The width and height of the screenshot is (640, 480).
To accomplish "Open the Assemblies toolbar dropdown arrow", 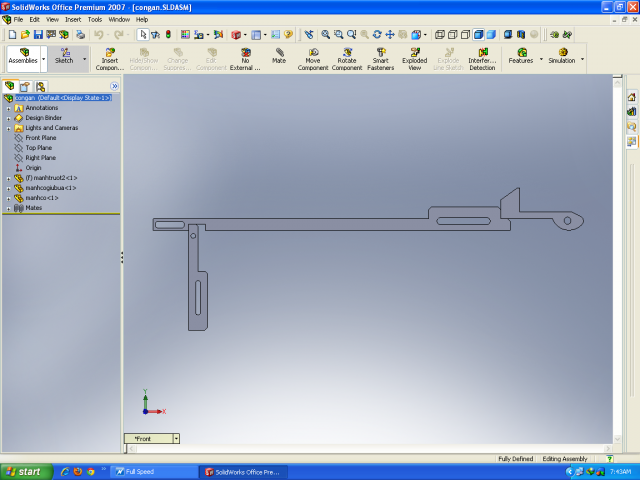I will [x=44, y=59].
